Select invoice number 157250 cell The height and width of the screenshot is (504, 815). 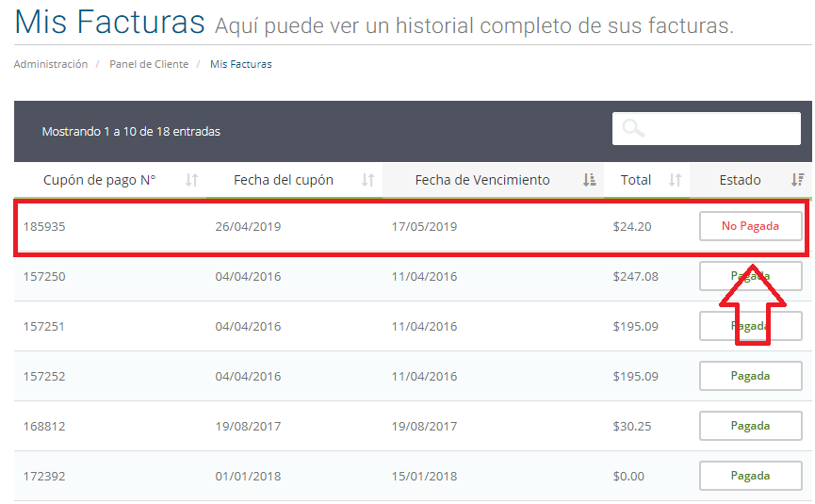tap(44, 276)
